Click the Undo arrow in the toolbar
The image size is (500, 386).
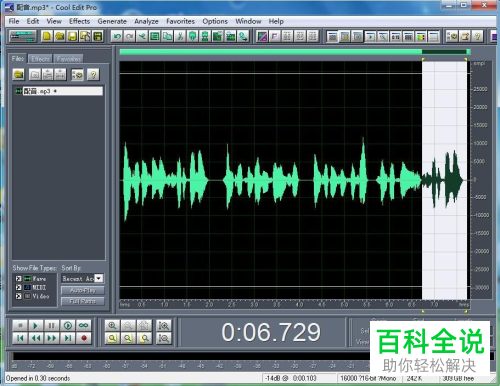(x=116, y=36)
